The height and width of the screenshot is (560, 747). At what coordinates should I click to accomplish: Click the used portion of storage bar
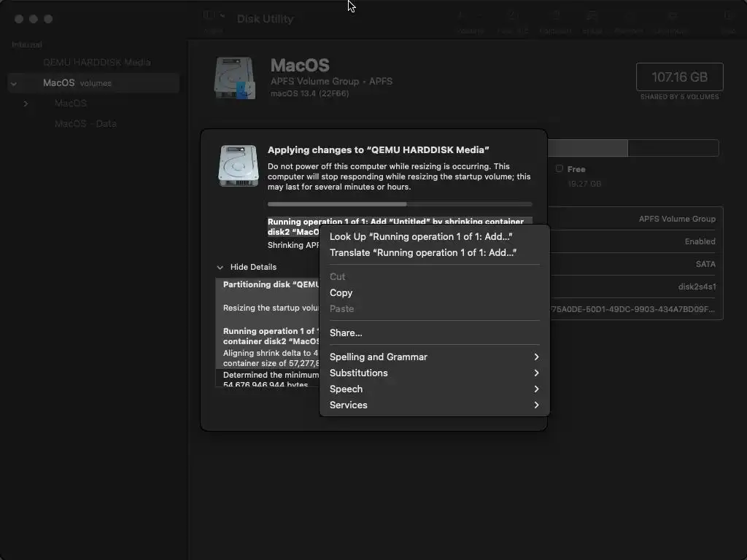(587, 148)
